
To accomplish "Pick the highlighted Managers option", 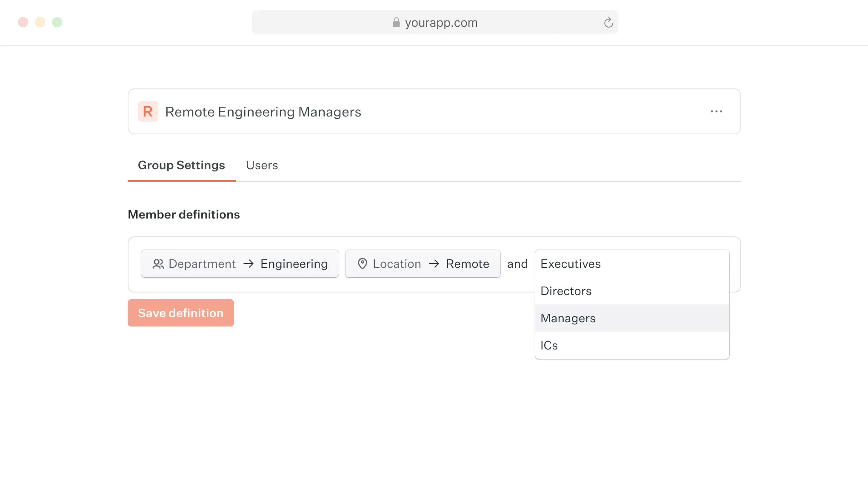I will point(632,318).
